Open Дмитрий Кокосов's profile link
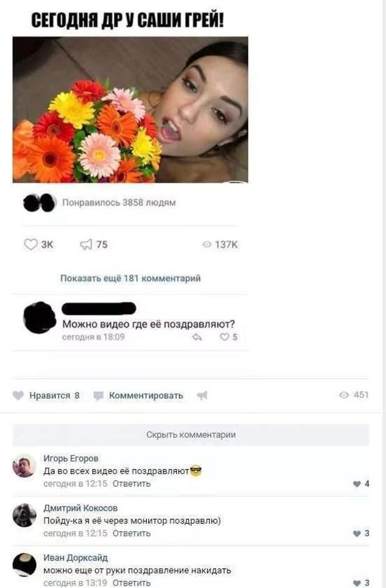This screenshot has width=386, height=588. tap(80, 508)
